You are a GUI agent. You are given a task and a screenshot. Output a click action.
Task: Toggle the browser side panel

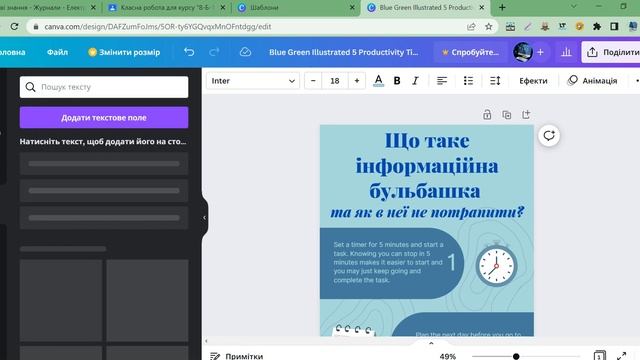[x=614, y=27]
